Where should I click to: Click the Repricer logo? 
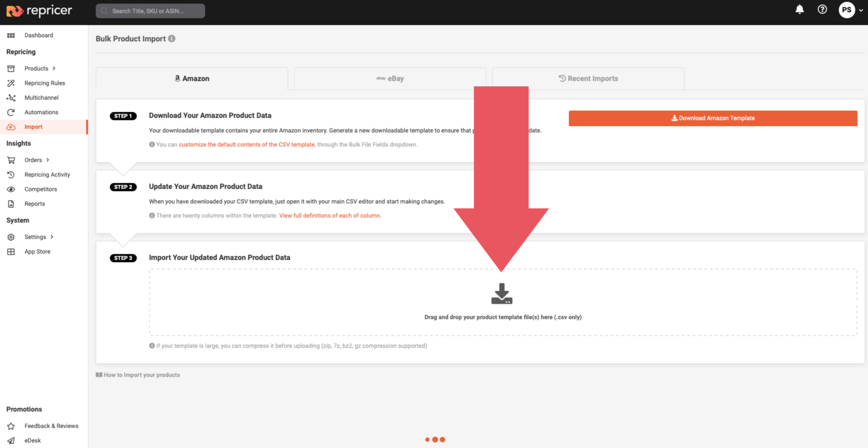(x=39, y=11)
